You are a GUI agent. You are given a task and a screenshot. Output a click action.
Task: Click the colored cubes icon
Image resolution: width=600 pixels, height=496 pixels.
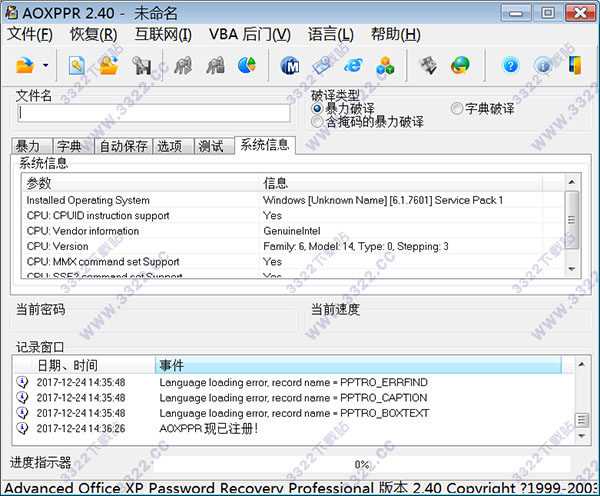click(385, 65)
